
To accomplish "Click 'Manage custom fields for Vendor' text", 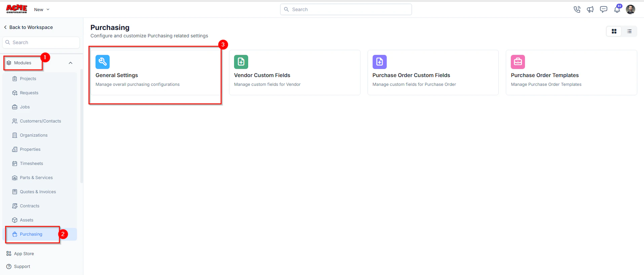I will [267, 84].
